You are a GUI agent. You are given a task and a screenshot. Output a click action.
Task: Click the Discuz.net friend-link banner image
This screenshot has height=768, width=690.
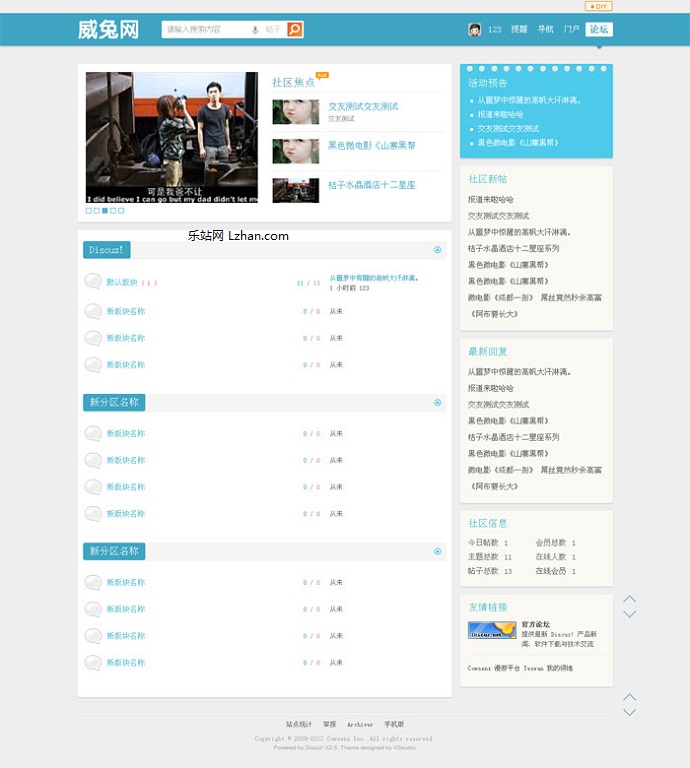pos(492,630)
